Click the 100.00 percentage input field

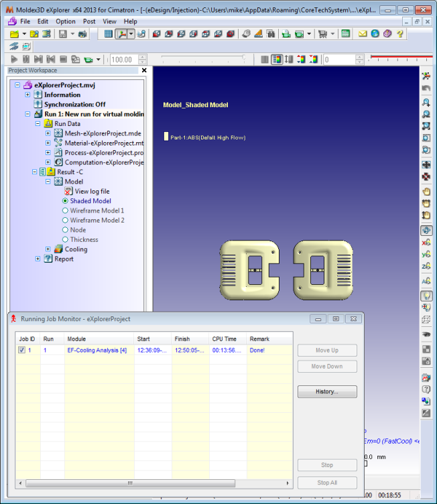tap(125, 60)
